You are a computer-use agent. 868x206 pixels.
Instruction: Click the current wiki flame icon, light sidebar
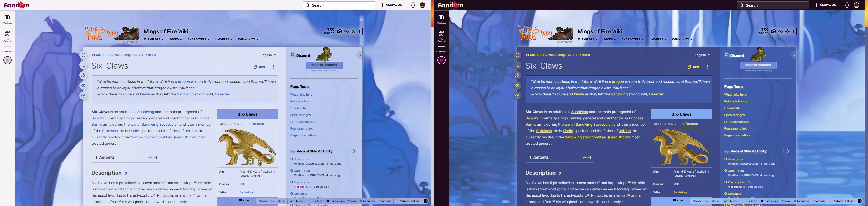(7, 60)
